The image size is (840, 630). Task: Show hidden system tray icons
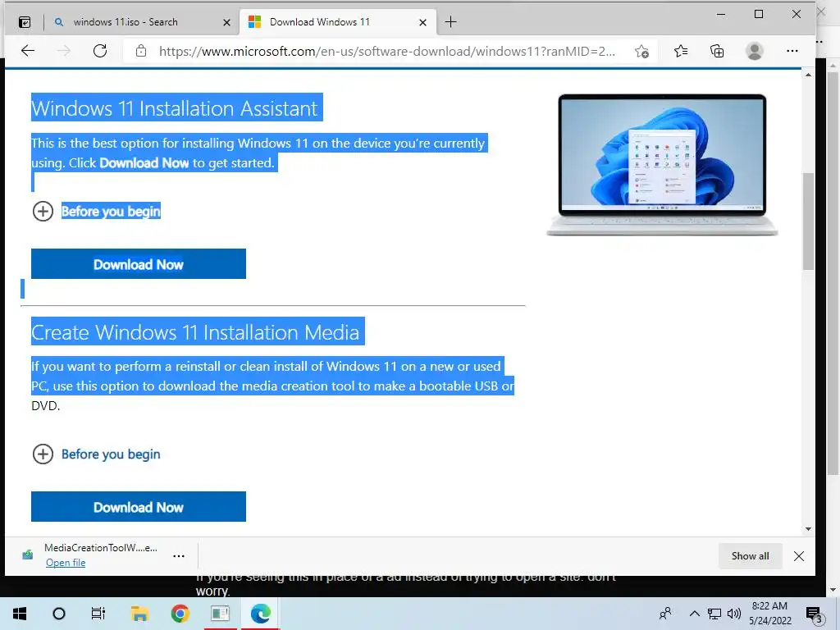click(x=694, y=614)
